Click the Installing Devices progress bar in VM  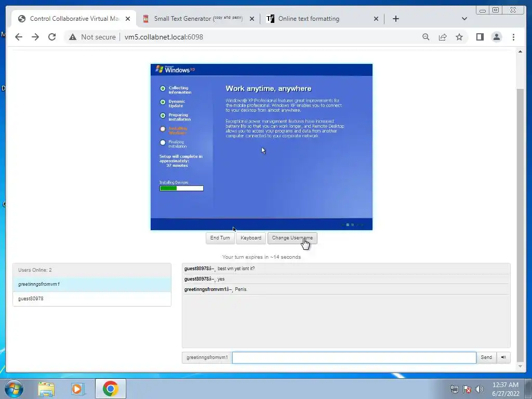pos(181,188)
